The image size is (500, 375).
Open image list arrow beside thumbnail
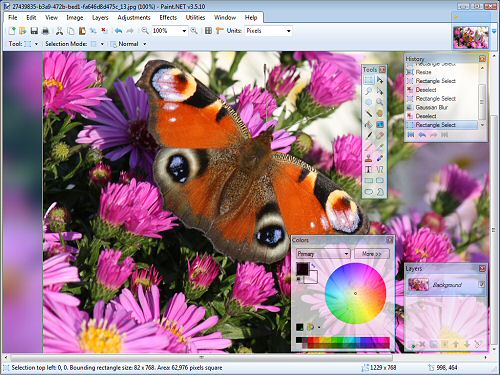pos(494,31)
